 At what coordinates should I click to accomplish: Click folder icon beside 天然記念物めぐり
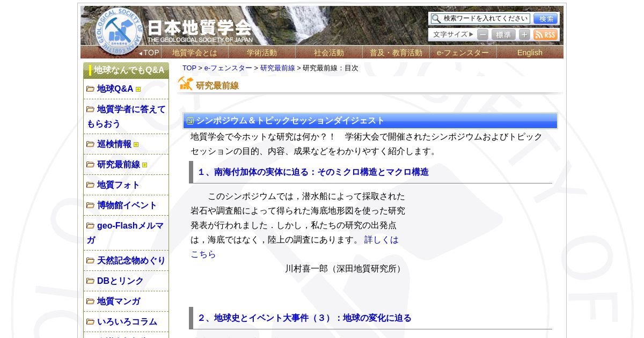(x=90, y=261)
